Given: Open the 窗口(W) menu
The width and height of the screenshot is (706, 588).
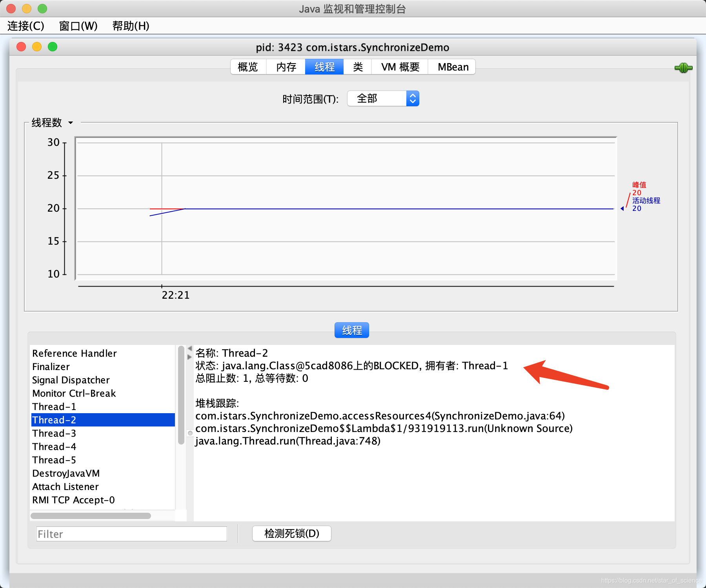Looking at the screenshot, I should [x=78, y=26].
